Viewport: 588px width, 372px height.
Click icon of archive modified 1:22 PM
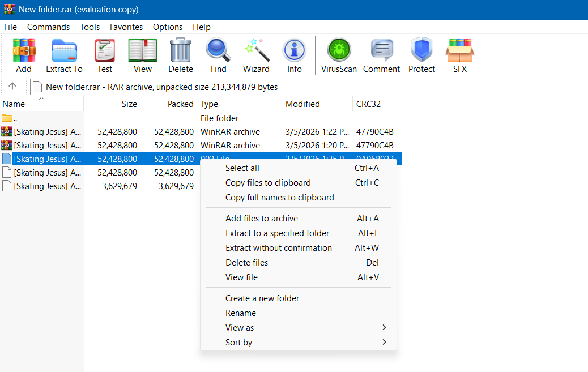[7, 131]
